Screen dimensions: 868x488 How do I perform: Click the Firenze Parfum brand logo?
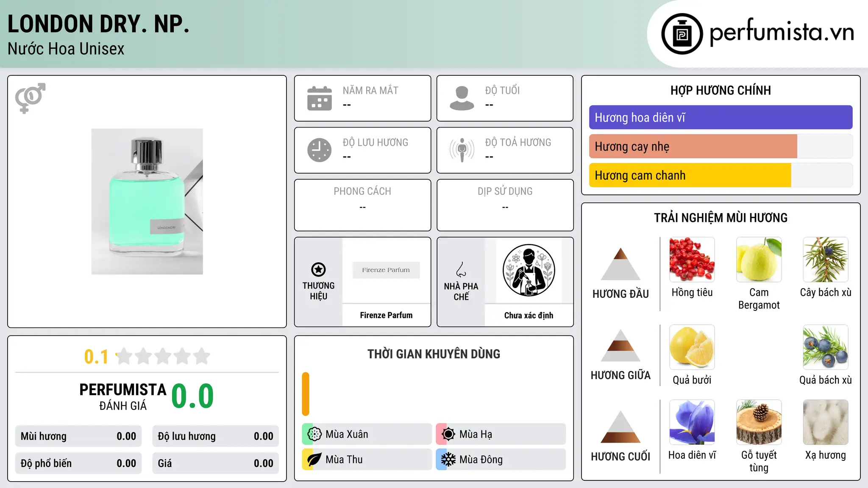pos(386,270)
